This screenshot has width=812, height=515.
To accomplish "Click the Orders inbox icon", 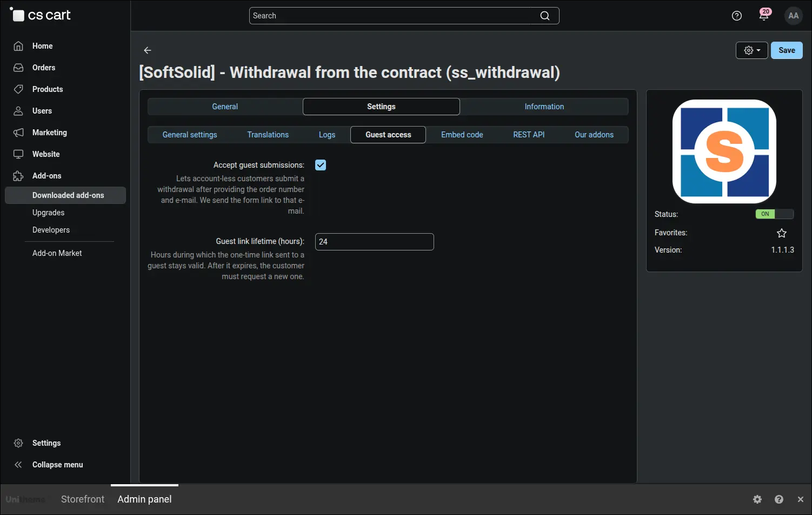I will (18, 68).
